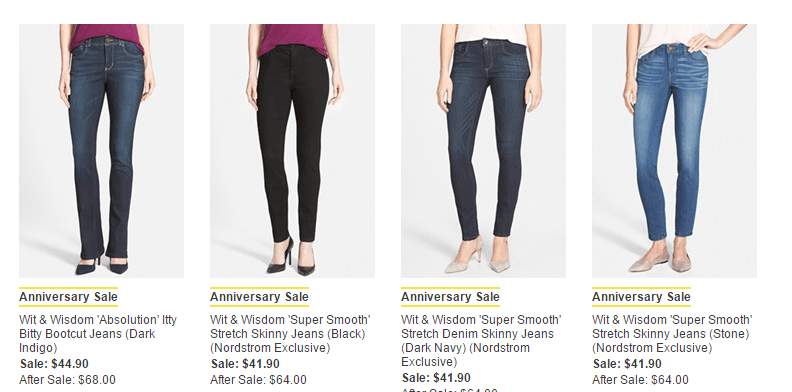View the Stone wash skinny jeans photo
The image size is (792, 392).
tap(674, 151)
